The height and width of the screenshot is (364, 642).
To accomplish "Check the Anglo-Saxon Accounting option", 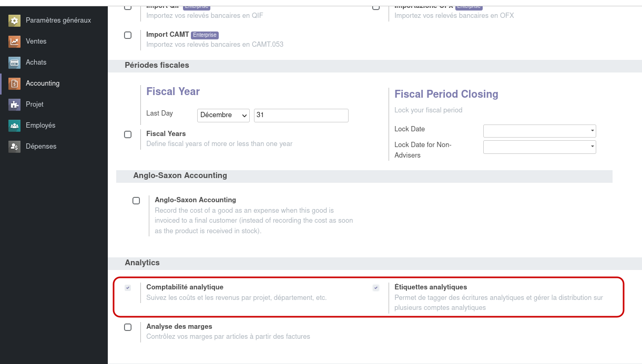I will pyautogui.click(x=136, y=200).
